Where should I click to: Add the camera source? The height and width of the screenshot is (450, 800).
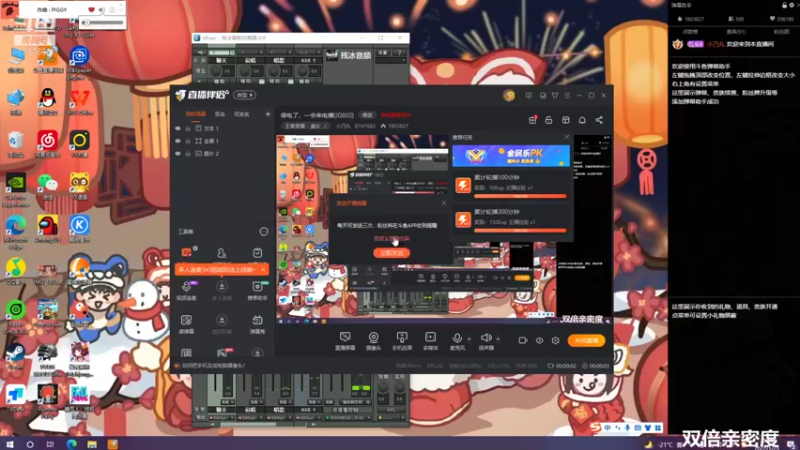pos(373,341)
